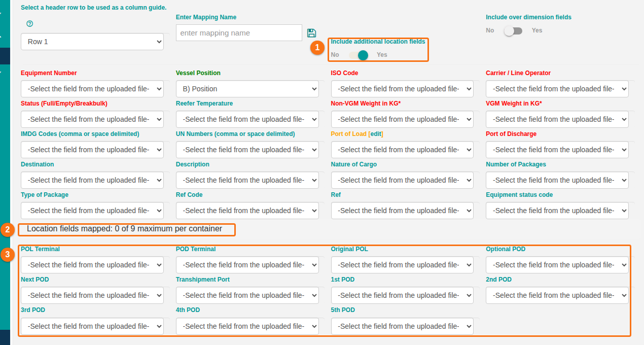Viewport: 644px width, 345px height.
Task: Click the help question mark icon
Action: tap(29, 24)
